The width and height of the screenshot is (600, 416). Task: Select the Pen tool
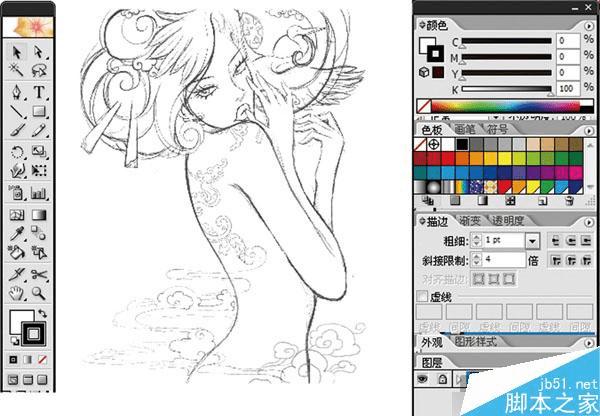[x=17, y=93]
